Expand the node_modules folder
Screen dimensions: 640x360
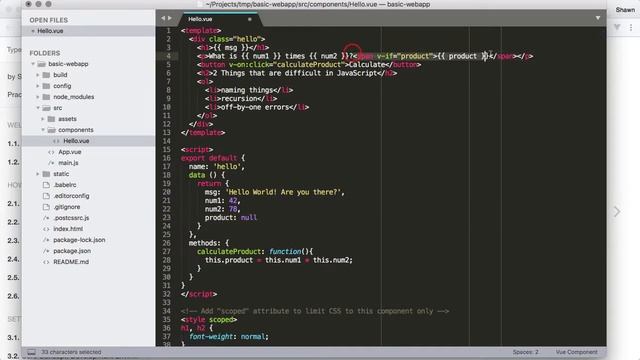[x=38, y=97]
